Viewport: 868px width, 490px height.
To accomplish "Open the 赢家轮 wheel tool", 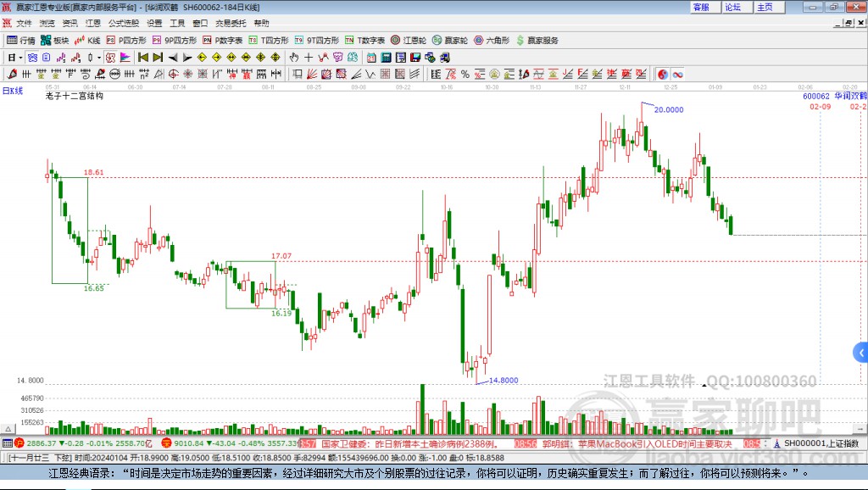I will click(450, 40).
